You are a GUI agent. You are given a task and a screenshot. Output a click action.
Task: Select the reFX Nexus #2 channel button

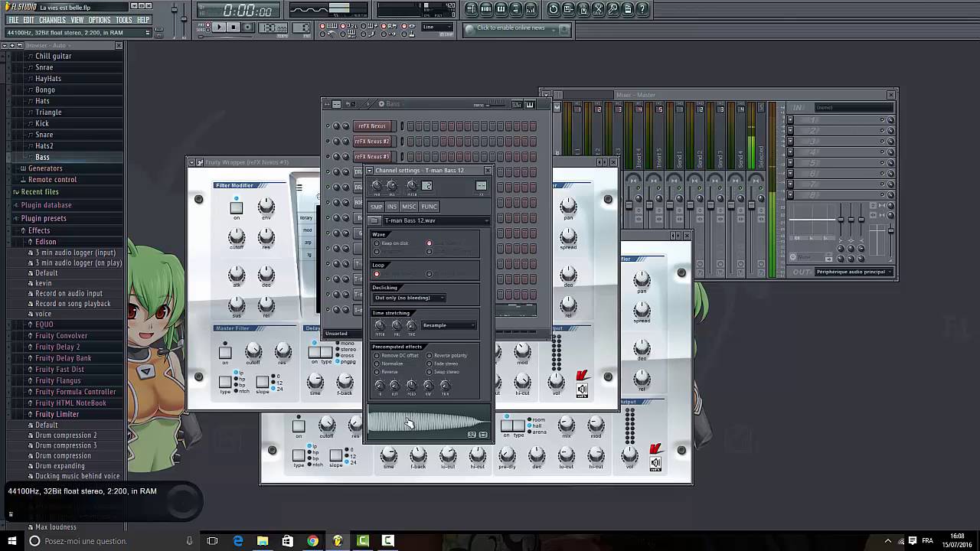pos(373,142)
